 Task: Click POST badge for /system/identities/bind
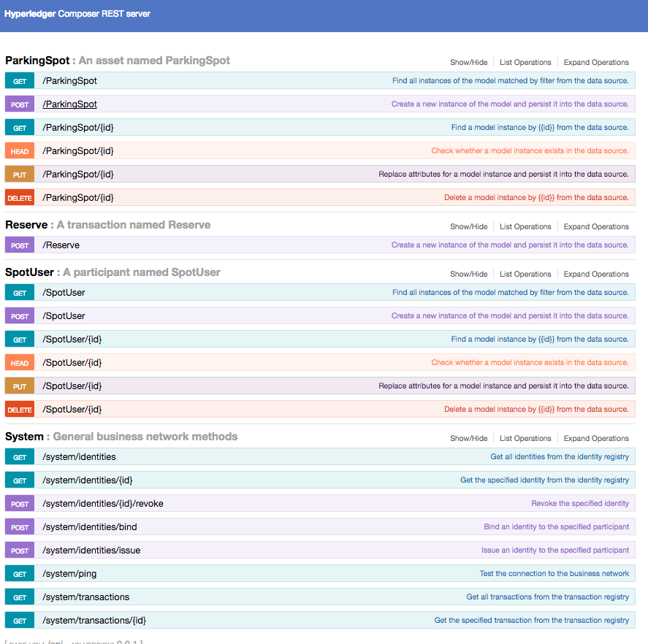[20, 527]
